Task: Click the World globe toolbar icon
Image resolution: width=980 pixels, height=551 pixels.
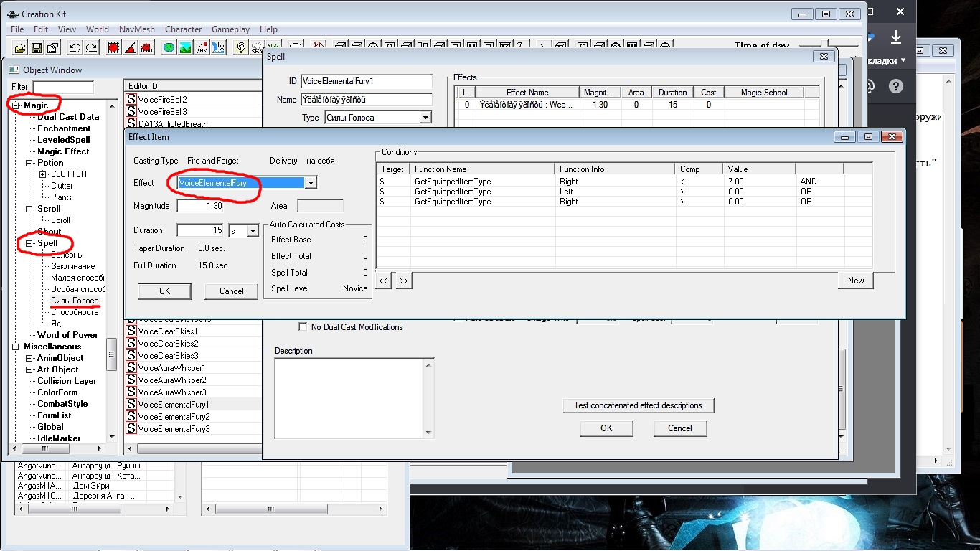Action: 169,48
